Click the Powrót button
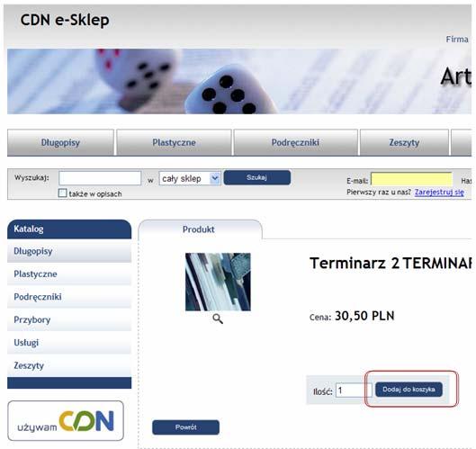 [185, 427]
